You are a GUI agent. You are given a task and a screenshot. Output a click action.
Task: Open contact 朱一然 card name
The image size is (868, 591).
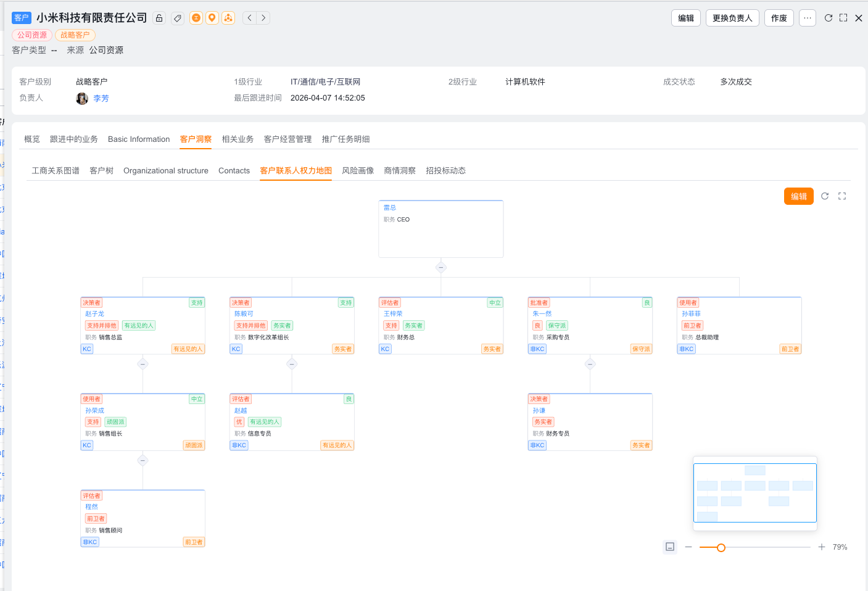[x=542, y=314]
